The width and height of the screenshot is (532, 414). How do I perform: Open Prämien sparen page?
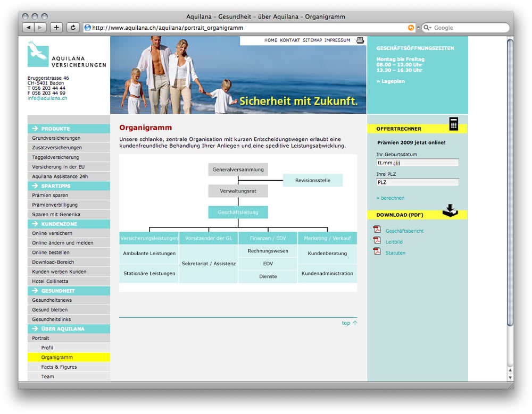tap(69, 195)
